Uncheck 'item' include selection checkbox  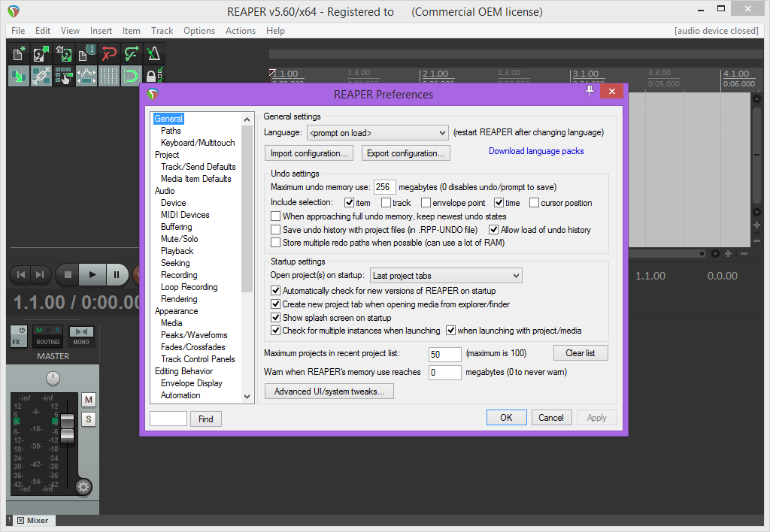pos(349,203)
